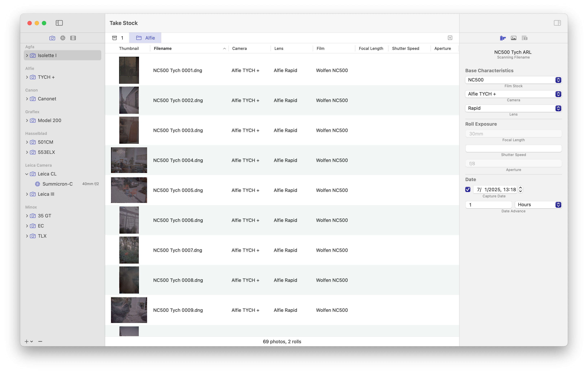Expand the Isolette I camera
Viewport: 588px width, 373px height.
(x=27, y=55)
